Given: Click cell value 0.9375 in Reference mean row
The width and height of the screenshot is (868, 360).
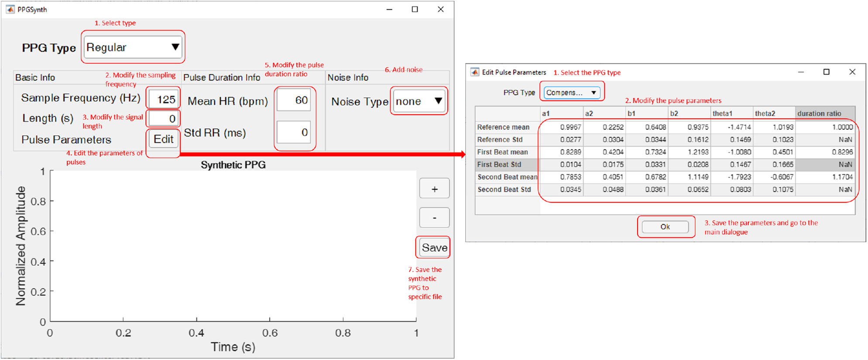Looking at the screenshot, I should [x=689, y=127].
